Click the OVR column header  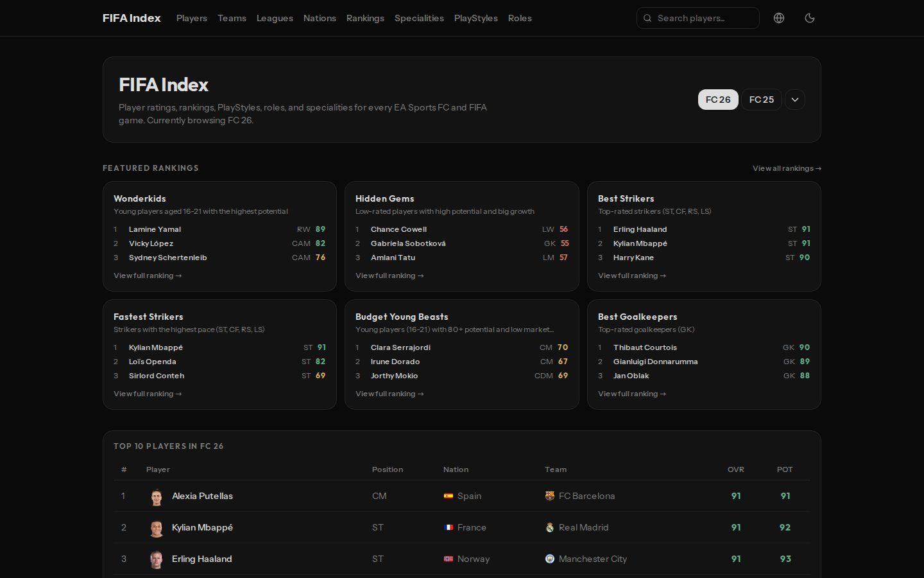(736, 469)
